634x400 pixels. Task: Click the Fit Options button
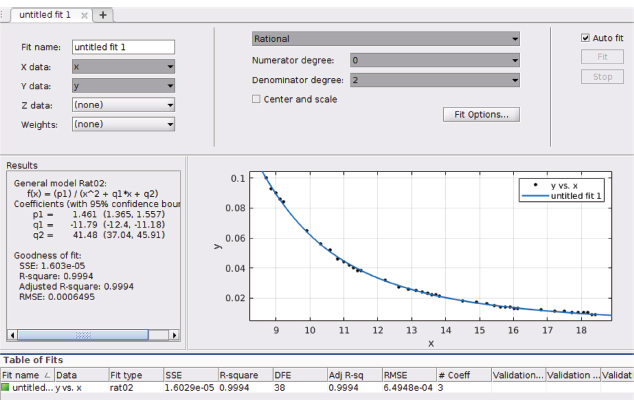(x=480, y=114)
